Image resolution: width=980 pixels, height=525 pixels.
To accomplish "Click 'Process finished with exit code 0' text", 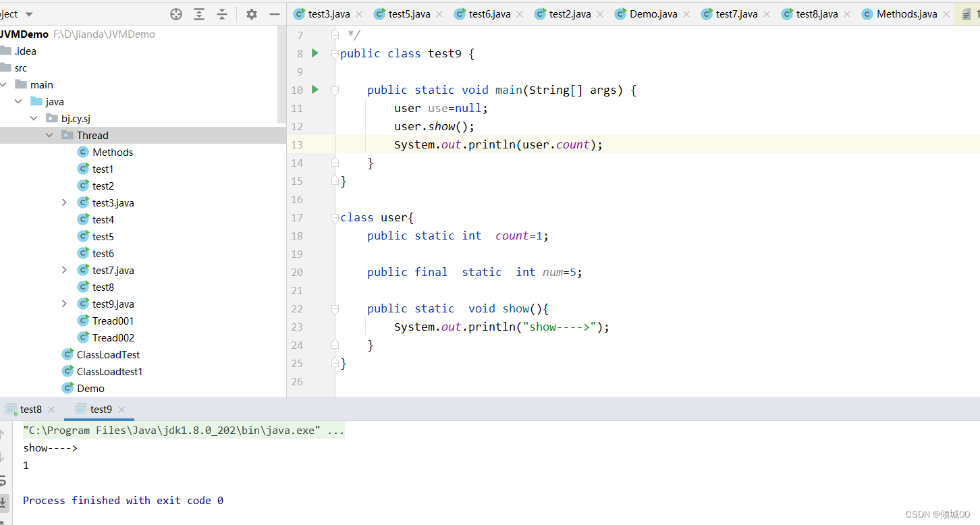I will pyautogui.click(x=123, y=500).
